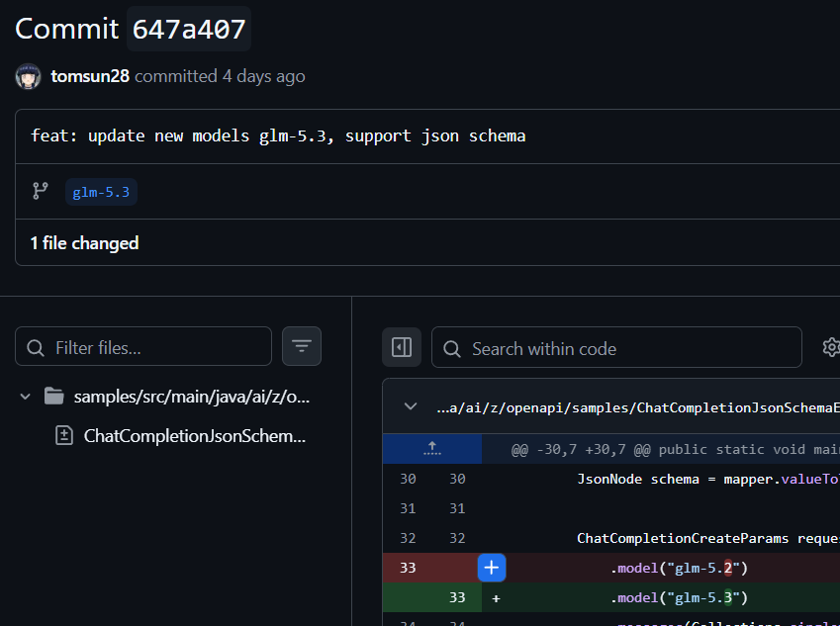
Task: Click the git branch icon beside glm-5.3
Action: coord(41,191)
